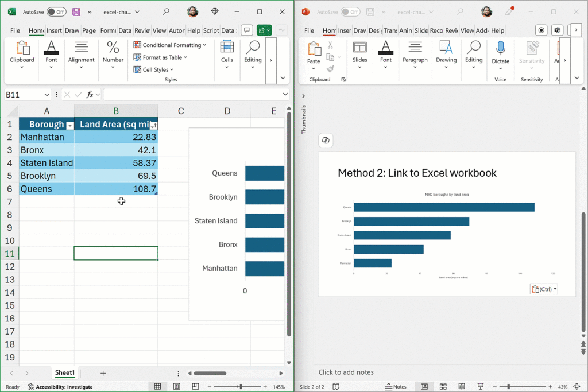Add a new sheet with plus icon

tap(103, 373)
